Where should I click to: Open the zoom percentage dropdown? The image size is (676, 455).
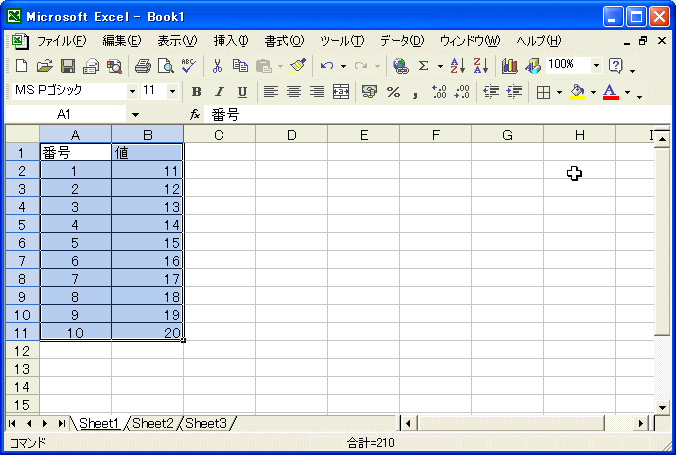(x=596, y=66)
